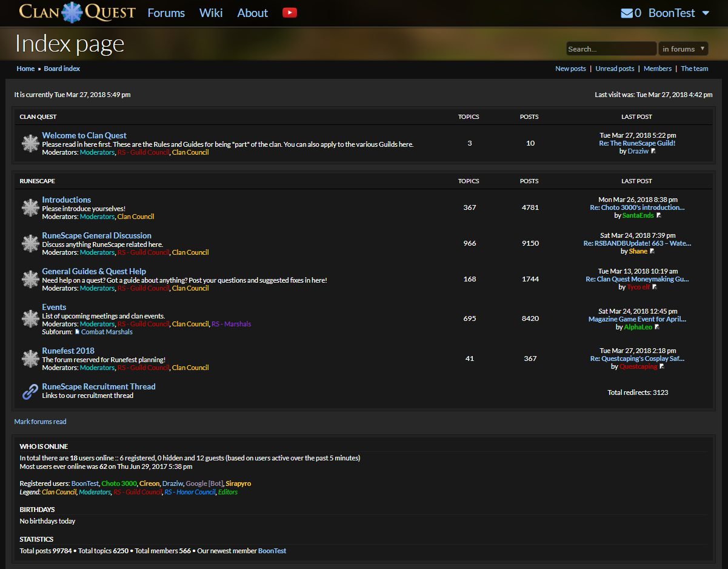Click forum icon beside General Guides & Quest Help
The height and width of the screenshot is (569, 728).
click(x=30, y=279)
